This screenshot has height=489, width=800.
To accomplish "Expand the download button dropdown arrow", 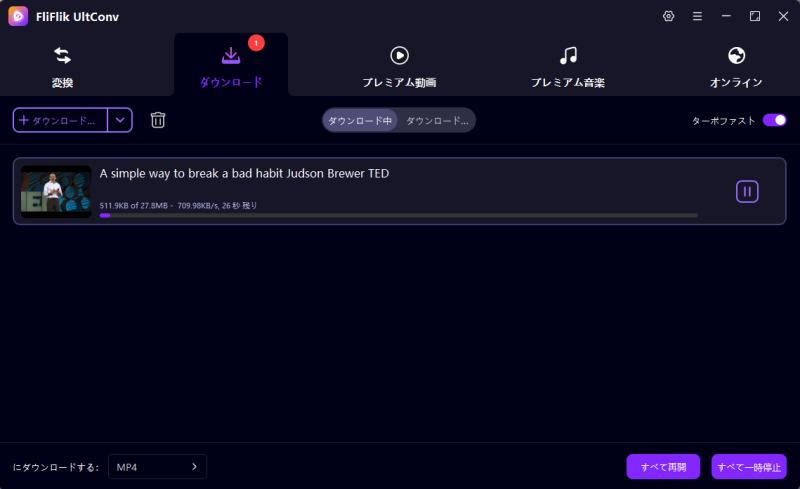I will pos(120,120).
